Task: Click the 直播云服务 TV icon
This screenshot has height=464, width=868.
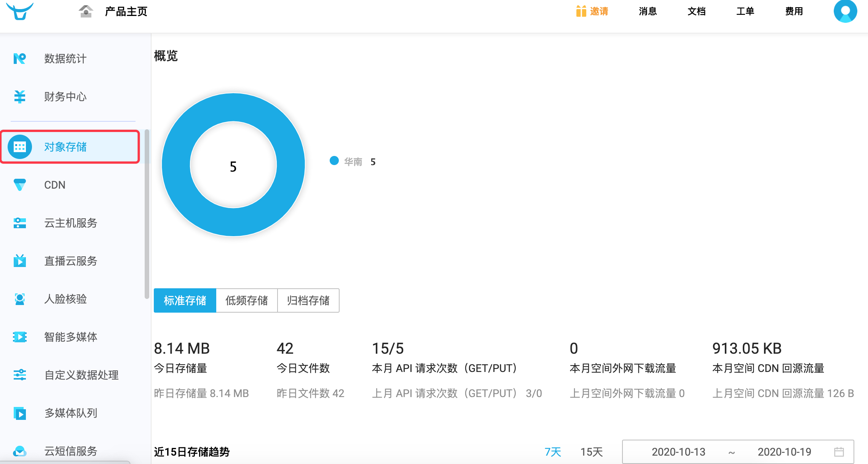Action: 19,261
